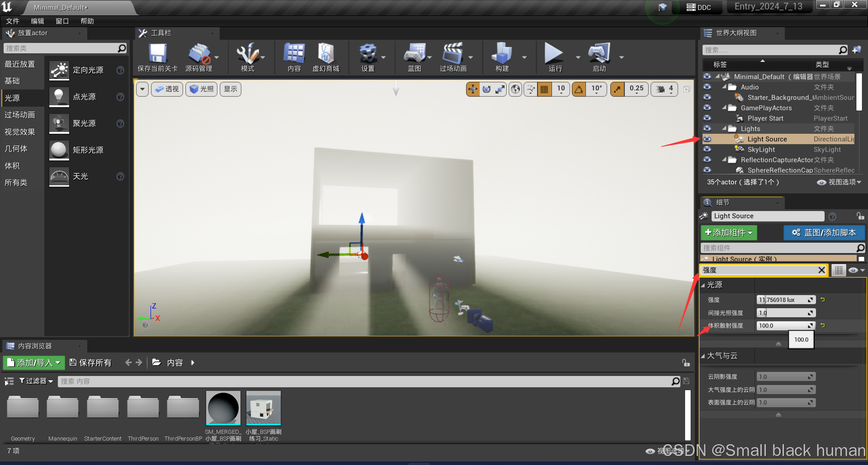The height and width of the screenshot is (465, 868).
Task: Toggle visibility of Light Source actor
Action: click(707, 139)
